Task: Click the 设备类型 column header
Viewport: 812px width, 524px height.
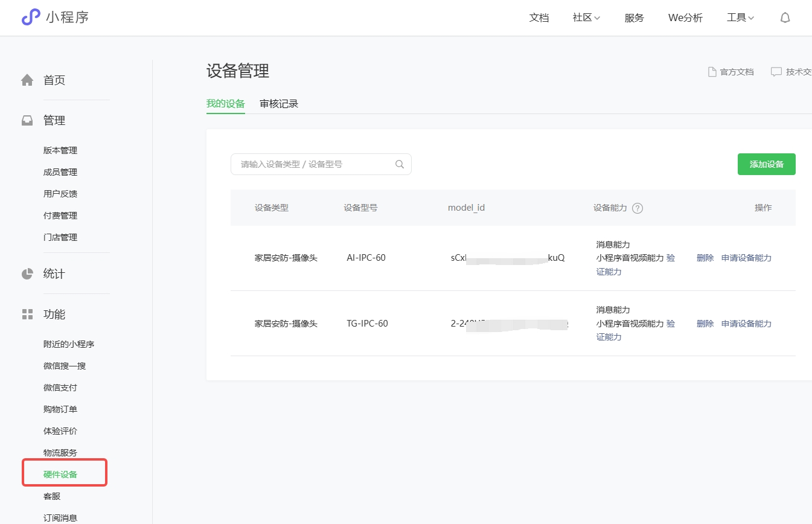Action: click(x=272, y=208)
